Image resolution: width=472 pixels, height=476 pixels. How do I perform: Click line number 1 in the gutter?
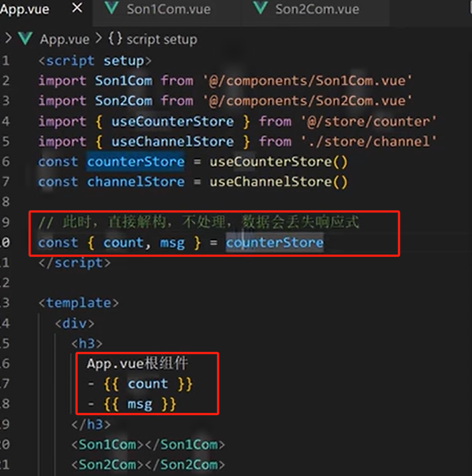coord(6,61)
